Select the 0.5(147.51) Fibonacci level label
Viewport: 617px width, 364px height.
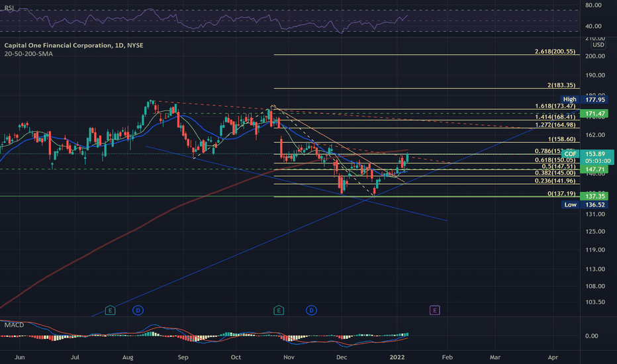(x=558, y=167)
